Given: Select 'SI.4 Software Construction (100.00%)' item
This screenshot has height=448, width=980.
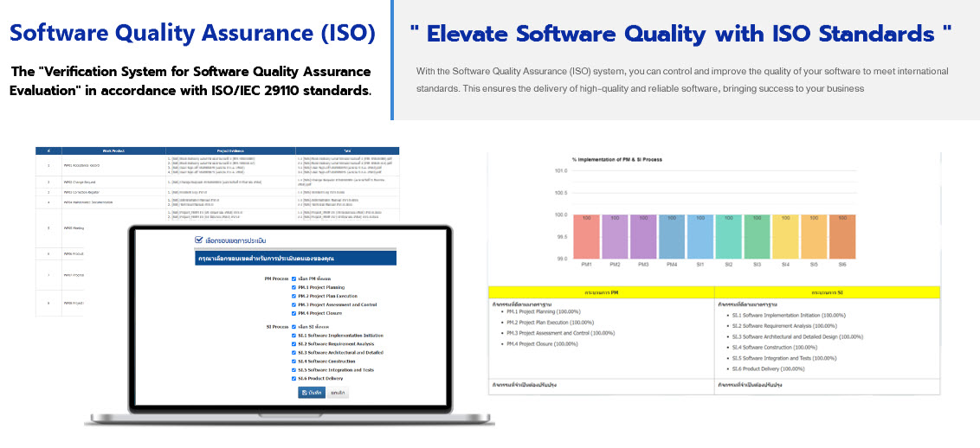Looking at the screenshot, I should (774, 347).
